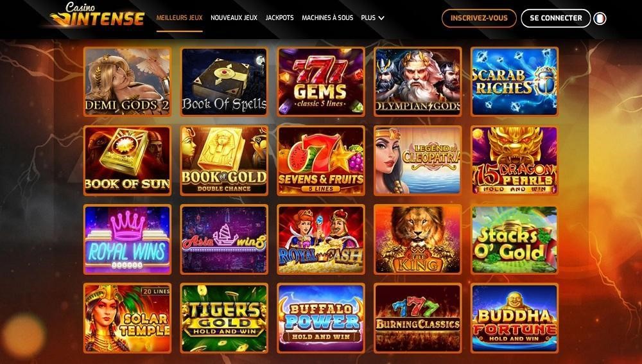Expand the Plus dropdown menu
Image resolution: width=642 pixels, height=364 pixels.
(x=372, y=17)
